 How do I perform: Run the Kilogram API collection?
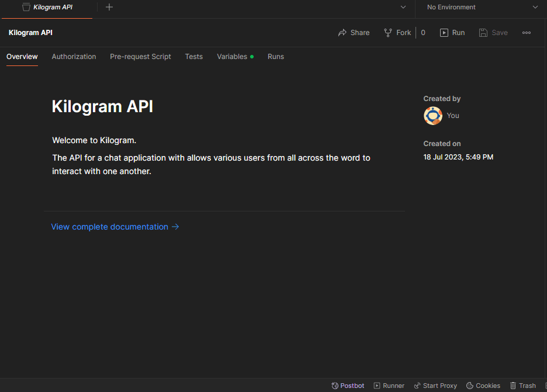coord(452,33)
